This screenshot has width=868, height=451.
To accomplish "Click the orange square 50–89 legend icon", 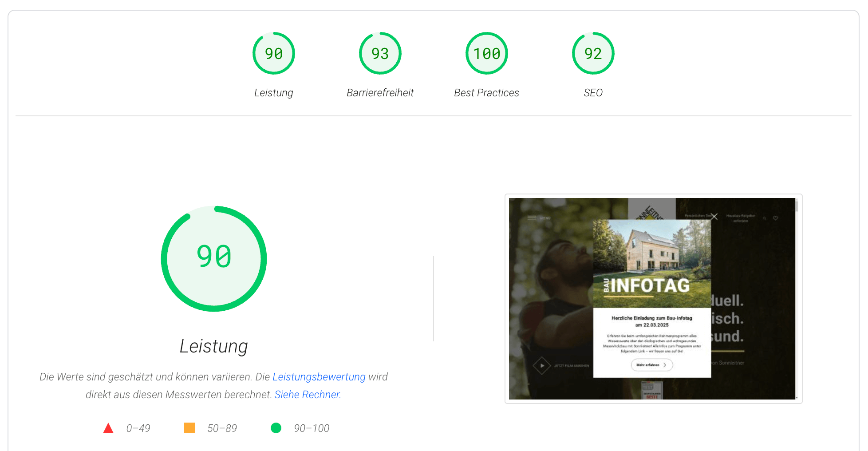I will point(189,428).
